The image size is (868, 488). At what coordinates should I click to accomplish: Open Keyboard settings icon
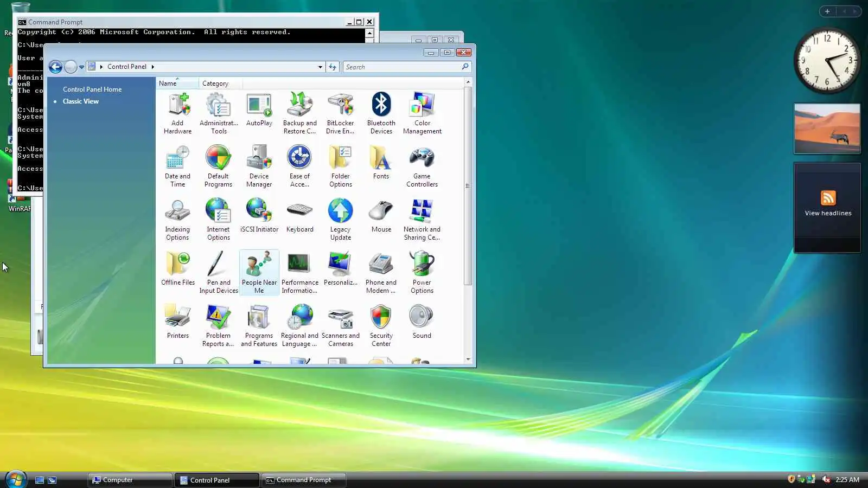[x=299, y=216]
